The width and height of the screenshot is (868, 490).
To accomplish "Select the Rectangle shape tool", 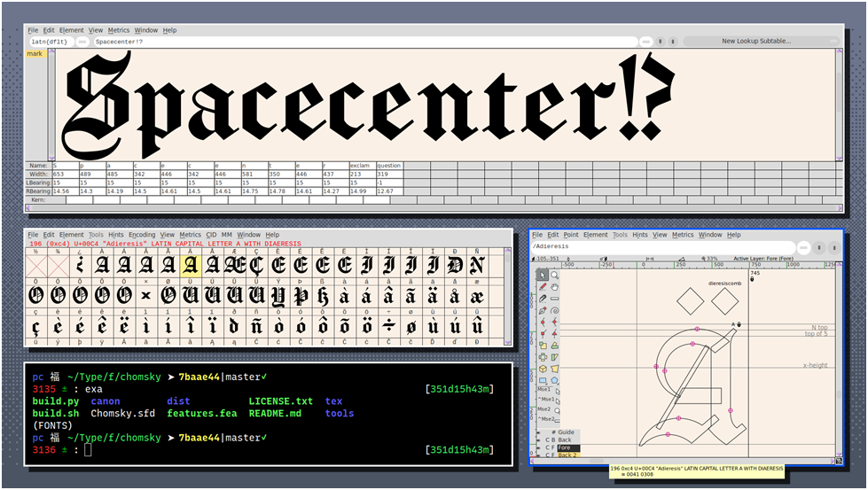I will click(543, 380).
